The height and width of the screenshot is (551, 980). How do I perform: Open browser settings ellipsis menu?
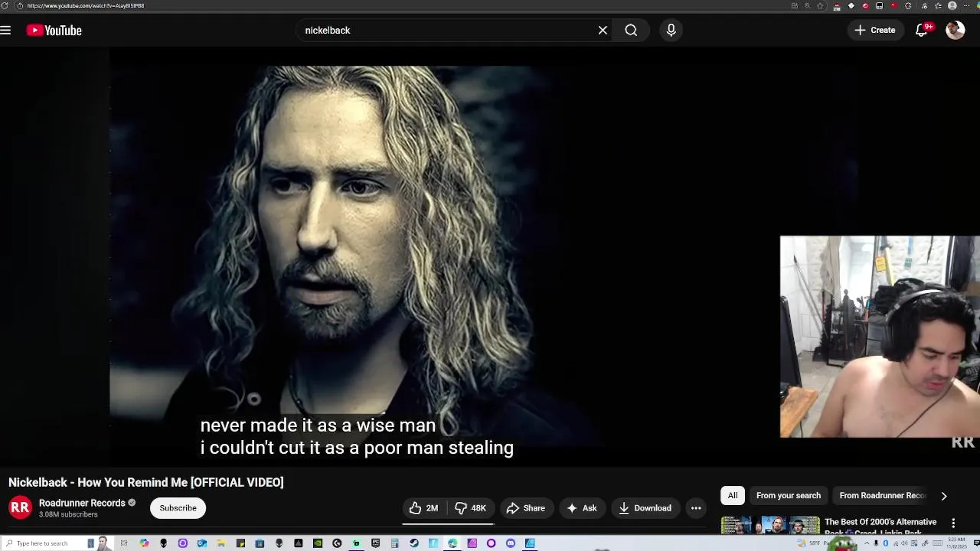pyautogui.click(x=966, y=5)
